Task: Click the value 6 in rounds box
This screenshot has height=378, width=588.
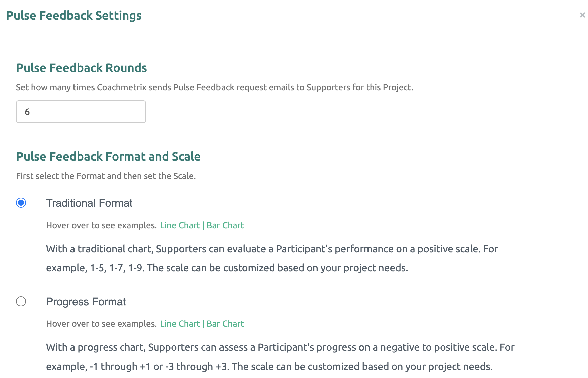Action: [27, 112]
